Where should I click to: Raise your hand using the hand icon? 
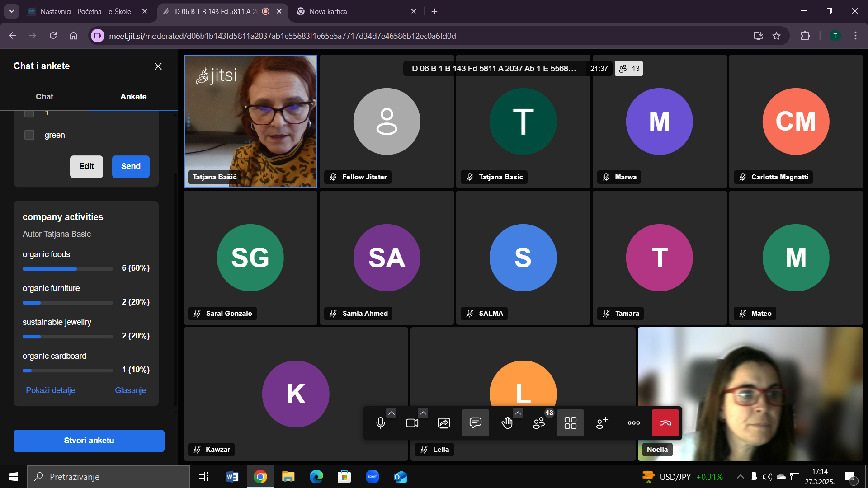(507, 423)
